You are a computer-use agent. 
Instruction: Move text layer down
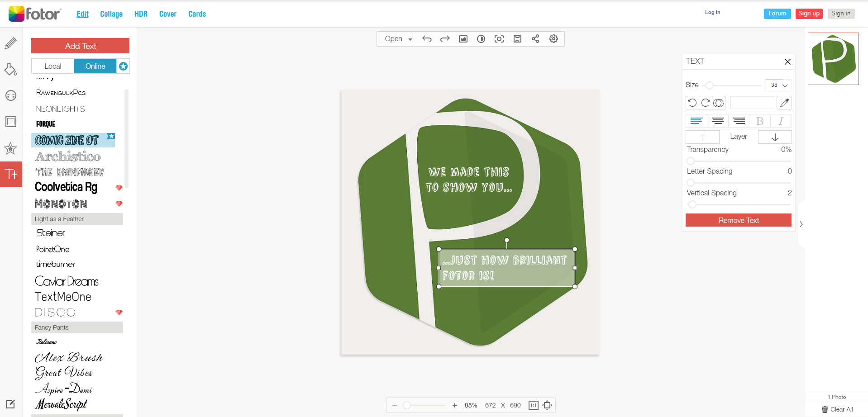[775, 137]
